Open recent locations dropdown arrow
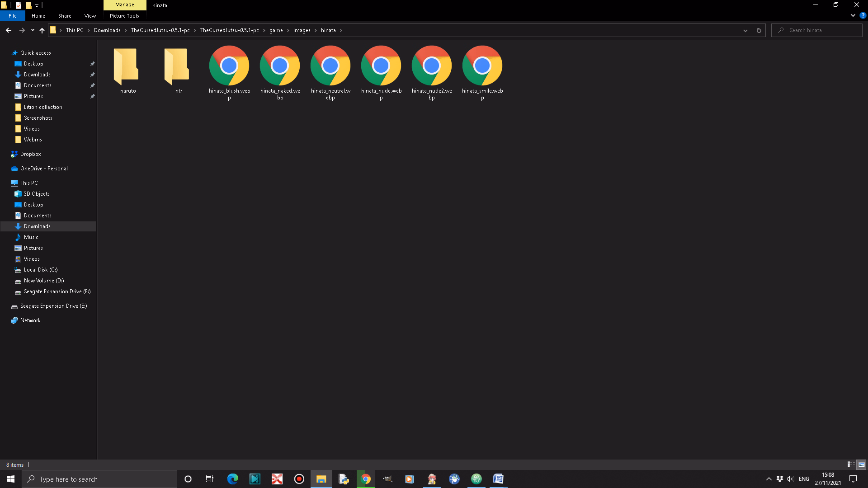Viewport: 868px width, 488px height. [x=33, y=30]
